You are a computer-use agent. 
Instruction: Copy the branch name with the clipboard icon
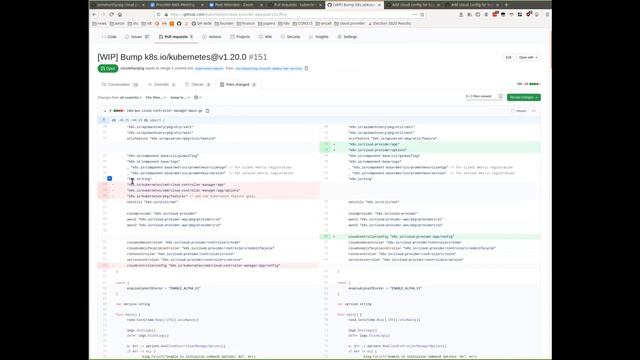(307, 68)
